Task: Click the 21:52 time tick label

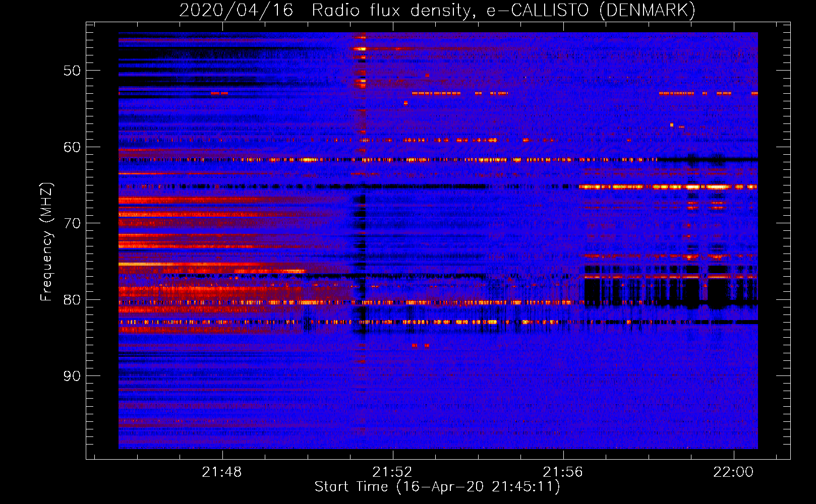Action: coord(392,472)
